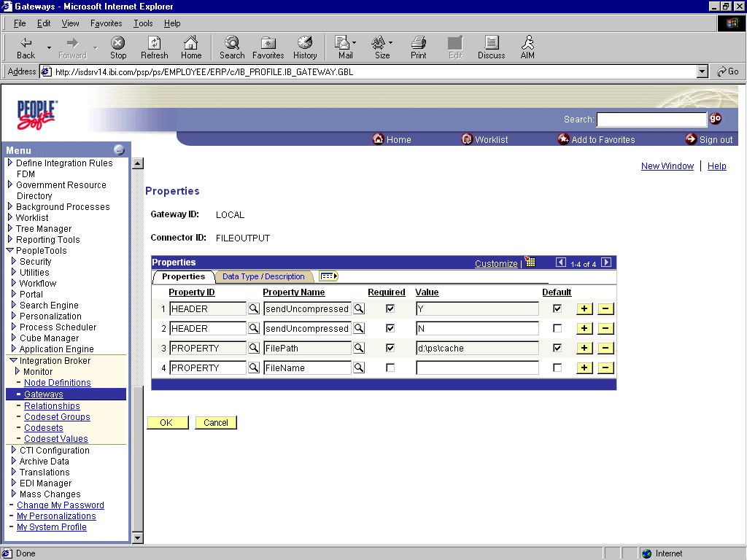Collapse the Integration Broker section

[x=12, y=360]
